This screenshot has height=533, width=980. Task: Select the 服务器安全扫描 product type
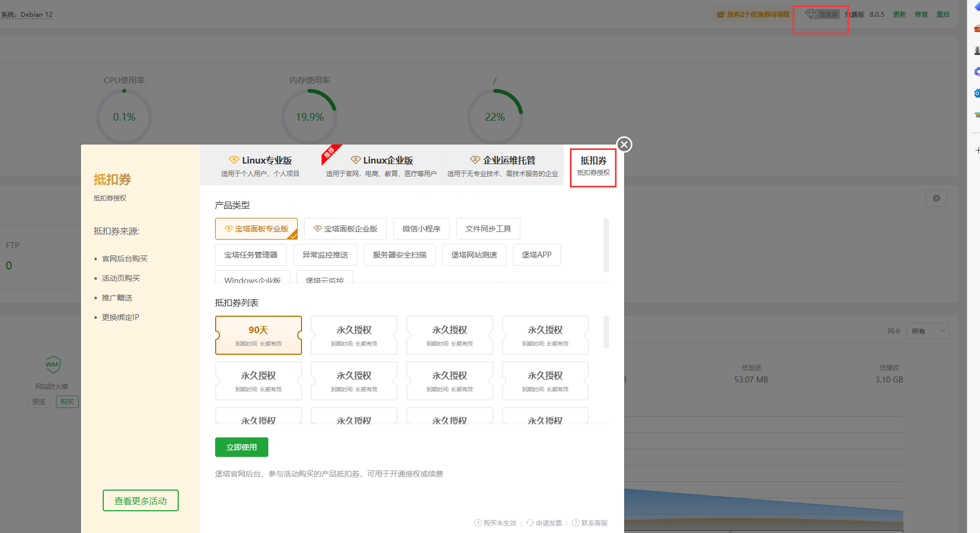[x=400, y=255]
